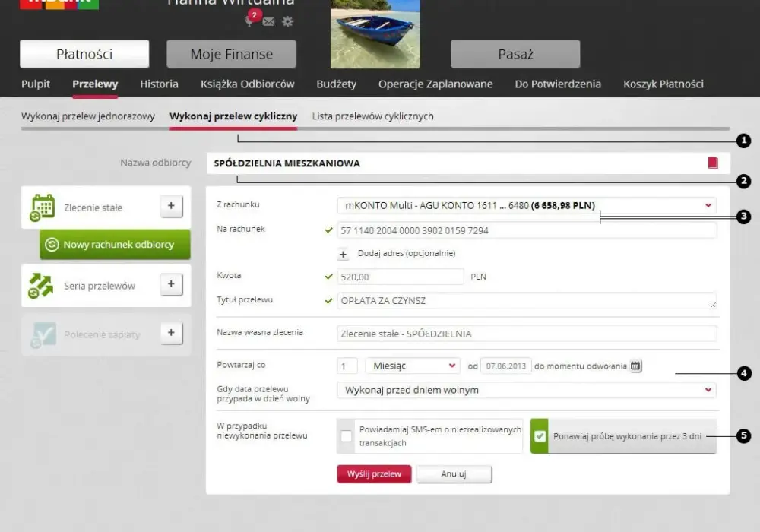760x532 pixels.
Task: Expand Polecenie zapłaty with plus button
Action: click(171, 333)
